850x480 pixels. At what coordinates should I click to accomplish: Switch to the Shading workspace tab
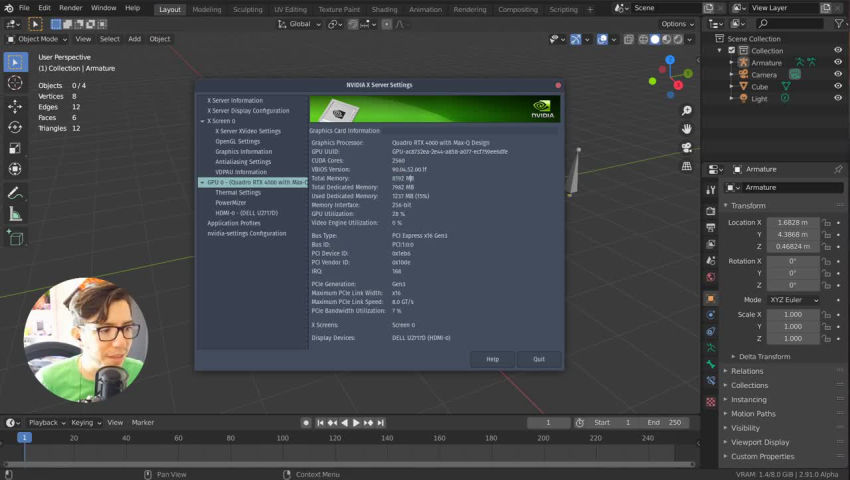pos(384,10)
